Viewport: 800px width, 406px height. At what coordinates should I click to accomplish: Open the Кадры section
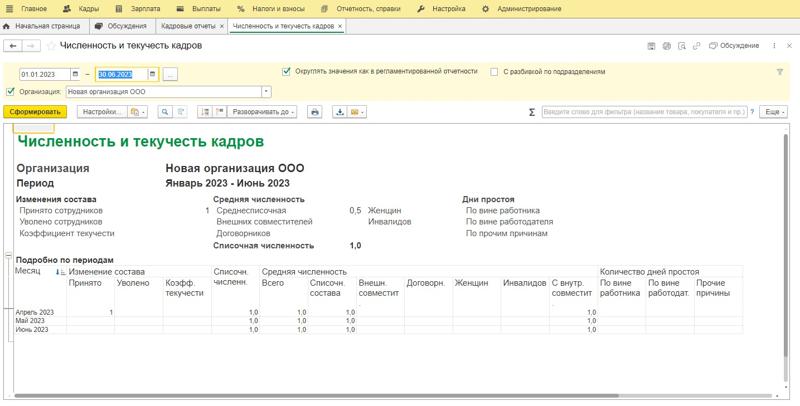(x=81, y=9)
